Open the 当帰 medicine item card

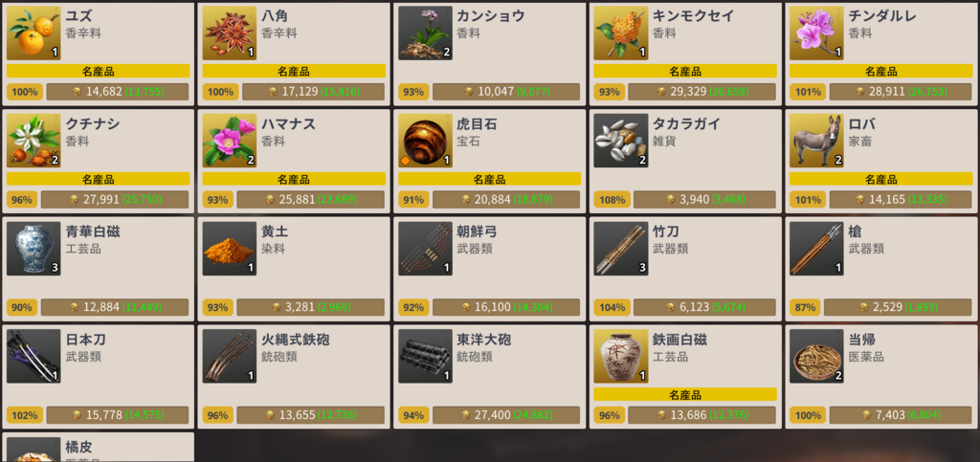coord(880,377)
